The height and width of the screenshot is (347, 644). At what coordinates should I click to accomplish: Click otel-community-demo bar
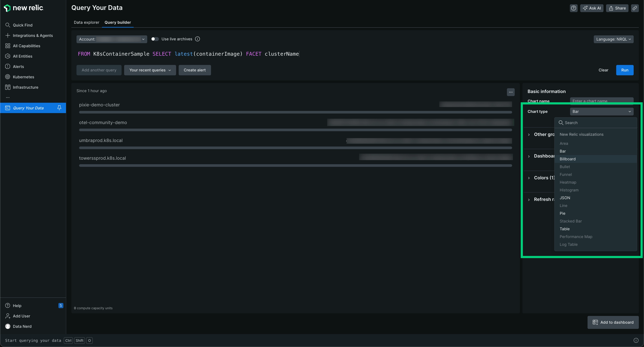pyautogui.click(x=295, y=130)
